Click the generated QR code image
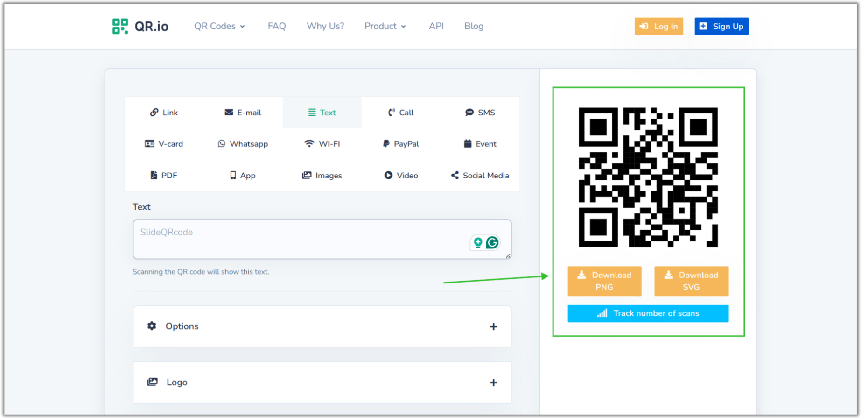 (x=648, y=177)
